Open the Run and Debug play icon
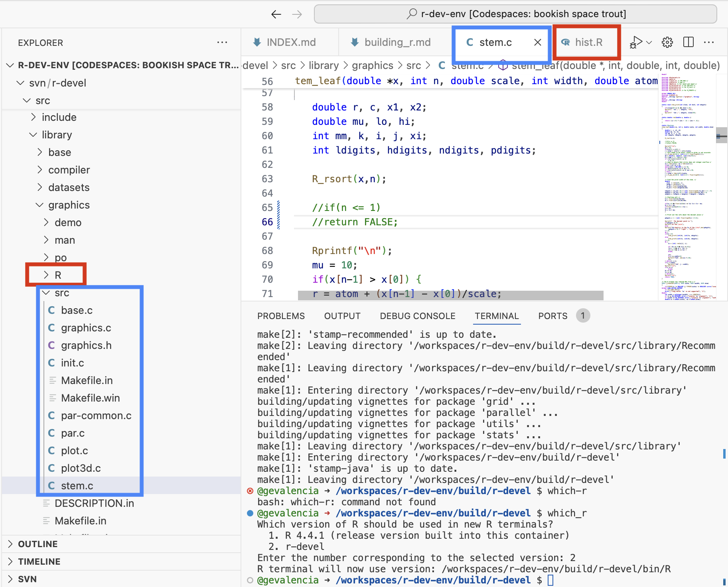728x587 pixels. tap(636, 42)
